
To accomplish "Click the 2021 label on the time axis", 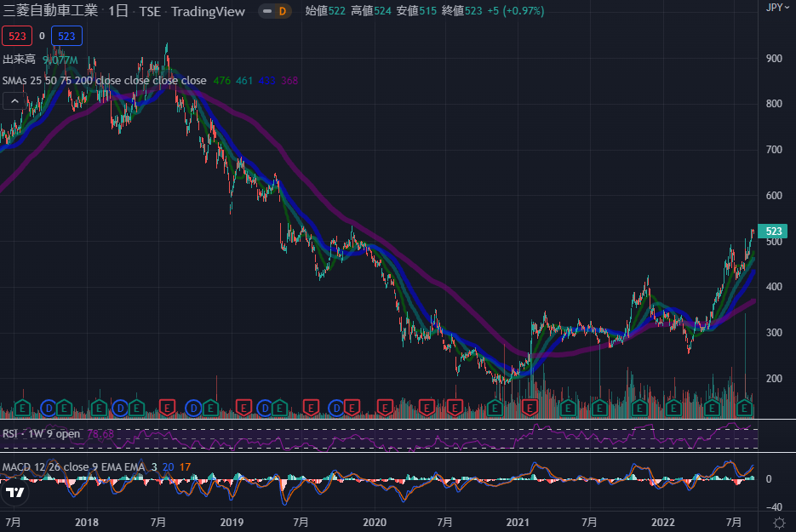I will point(518,523).
